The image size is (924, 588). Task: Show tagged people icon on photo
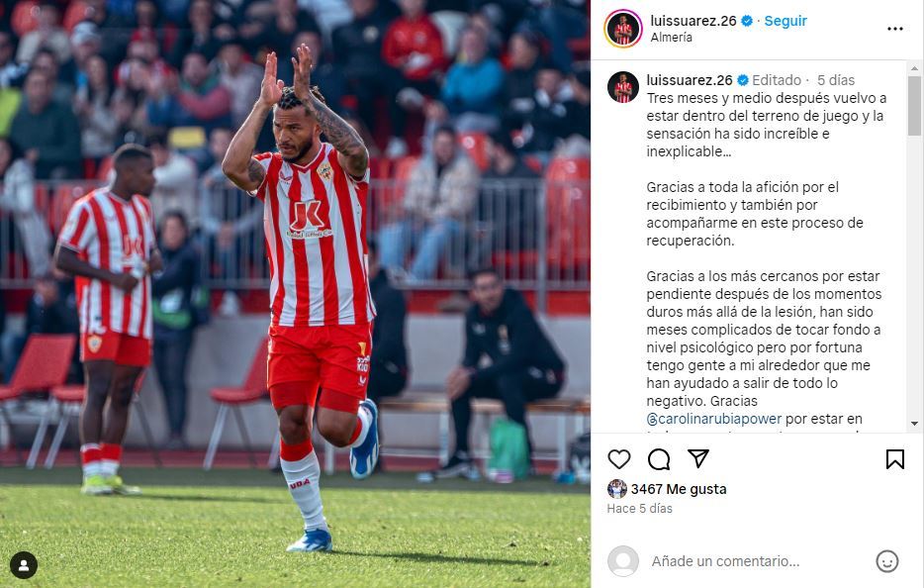[24, 565]
